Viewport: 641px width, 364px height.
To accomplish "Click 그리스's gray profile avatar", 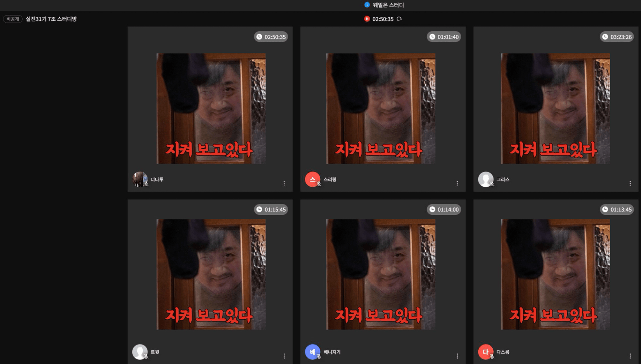I will pyautogui.click(x=486, y=179).
